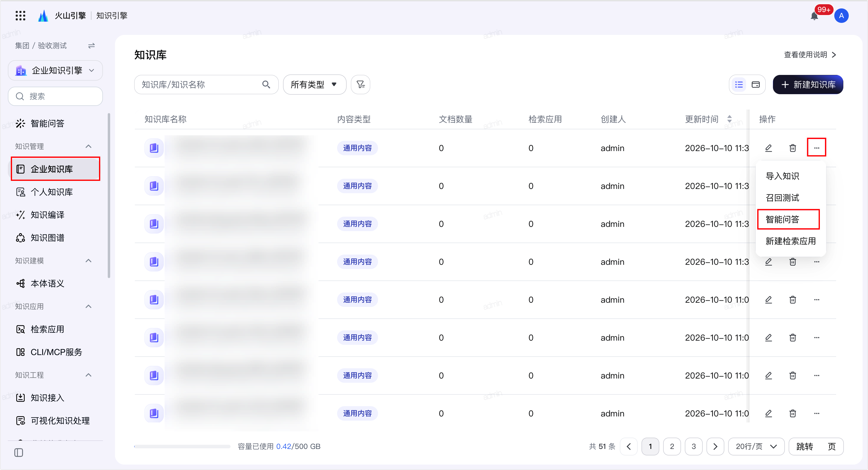Go to page 3
This screenshot has height=470, width=868.
click(693, 446)
